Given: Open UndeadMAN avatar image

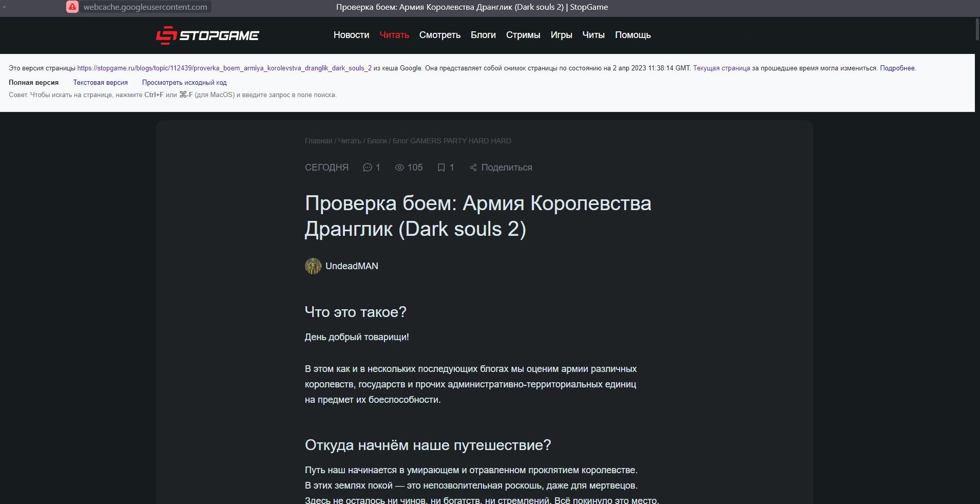Looking at the screenshot, I should click(x=313, y=266).
